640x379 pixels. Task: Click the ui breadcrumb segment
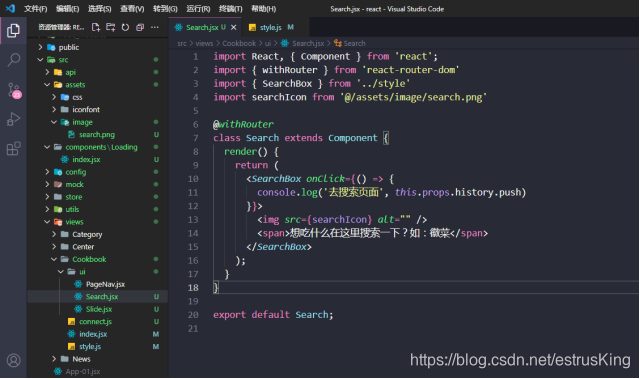tap(267, 43)
